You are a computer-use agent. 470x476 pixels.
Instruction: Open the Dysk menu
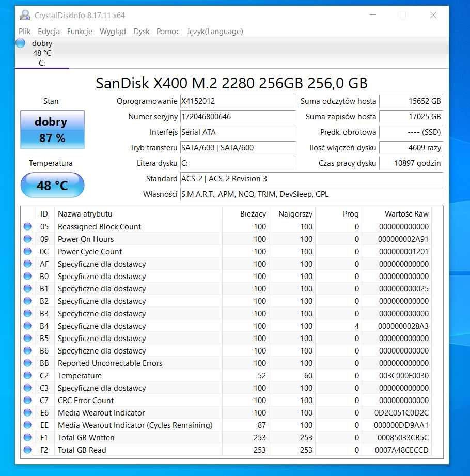[141, 32]
